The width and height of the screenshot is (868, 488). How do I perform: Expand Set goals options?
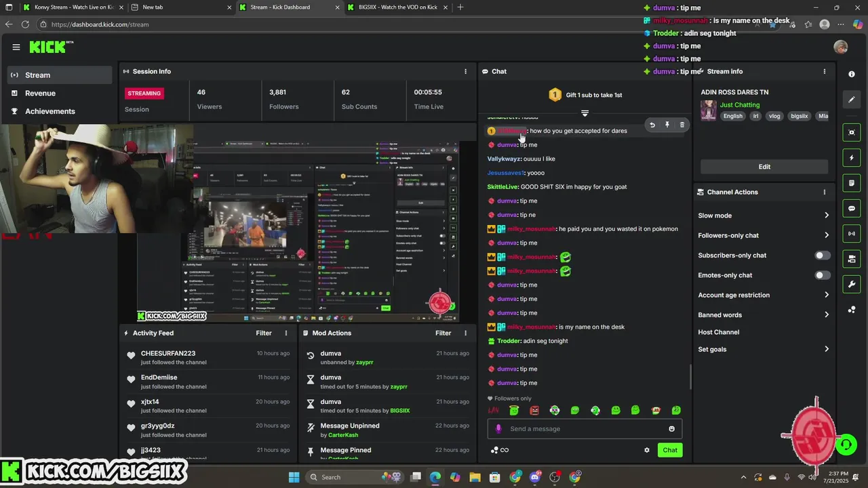[764, 349]
